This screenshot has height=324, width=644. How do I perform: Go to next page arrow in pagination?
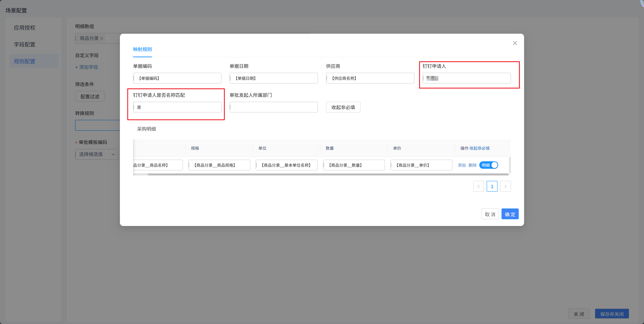pos(505,186)
